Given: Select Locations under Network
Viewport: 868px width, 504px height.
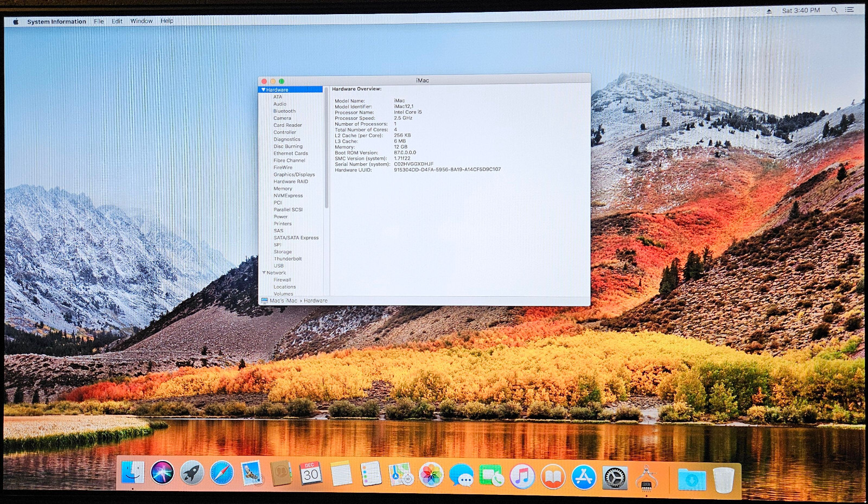Looking at the screenshot, I should coord(285,287).
